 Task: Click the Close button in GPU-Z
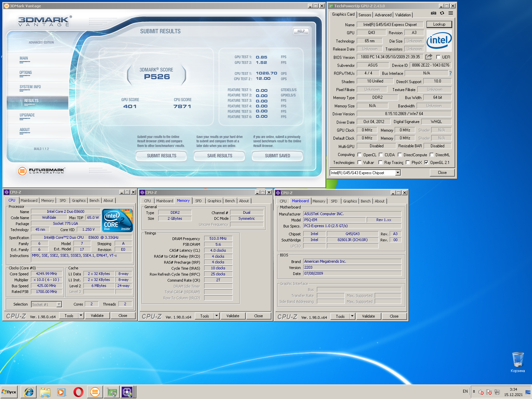tap(442, 173)
